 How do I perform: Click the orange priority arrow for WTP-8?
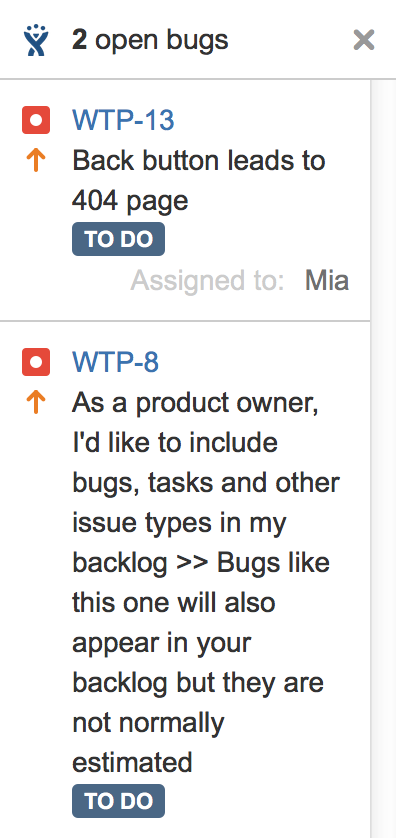tap(36, 402)
